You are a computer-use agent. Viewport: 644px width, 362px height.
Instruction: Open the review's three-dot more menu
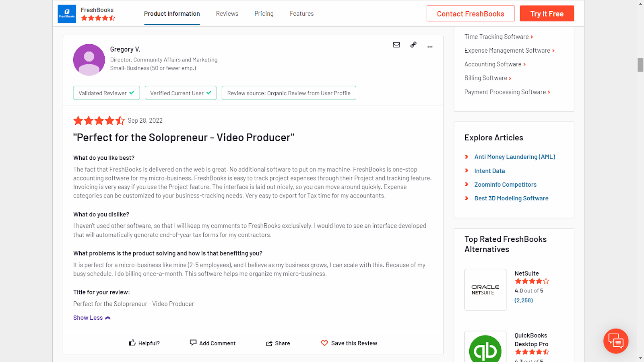pyautogui.click(x=430, y=47)
